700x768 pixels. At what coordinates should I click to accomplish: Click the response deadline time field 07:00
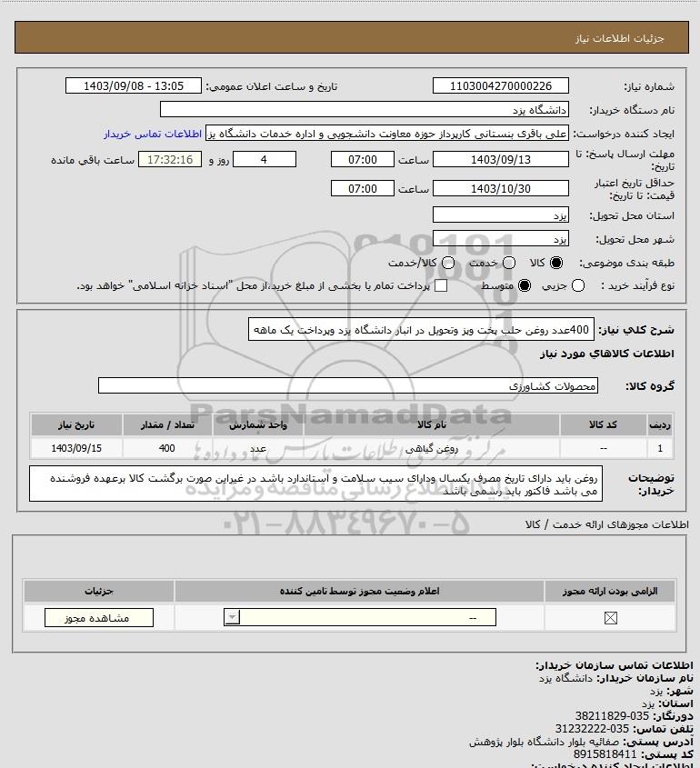point(363,159)
